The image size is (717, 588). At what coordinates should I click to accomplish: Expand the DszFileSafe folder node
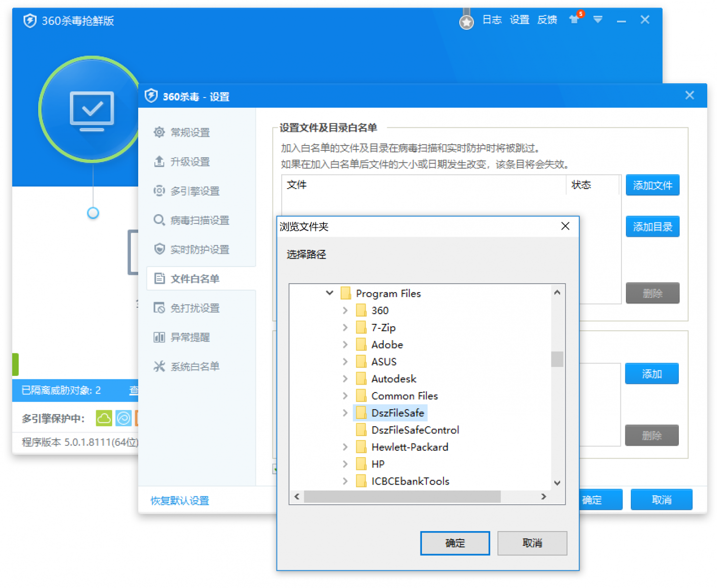point(345,413)
